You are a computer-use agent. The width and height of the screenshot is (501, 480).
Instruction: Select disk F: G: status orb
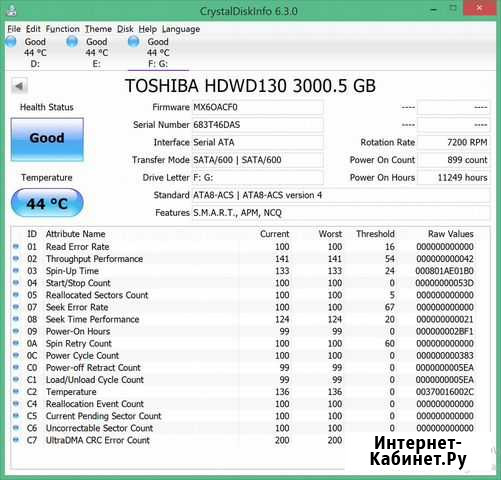133,42
